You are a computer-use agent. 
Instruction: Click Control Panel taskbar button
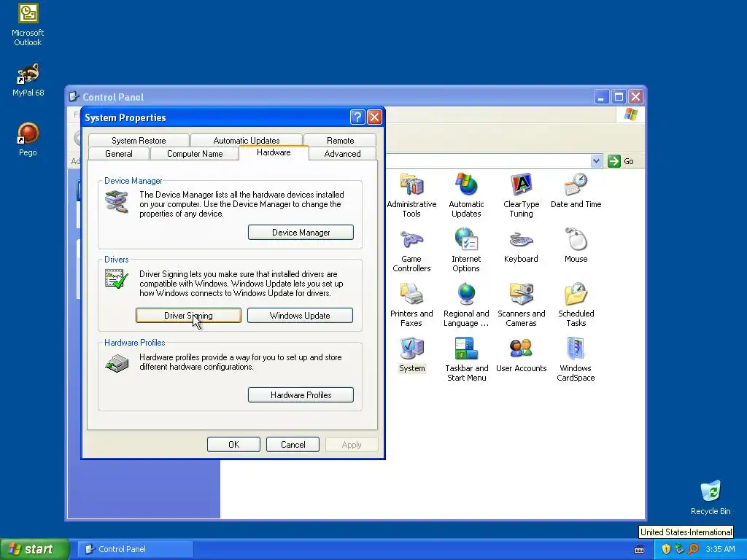135,549
